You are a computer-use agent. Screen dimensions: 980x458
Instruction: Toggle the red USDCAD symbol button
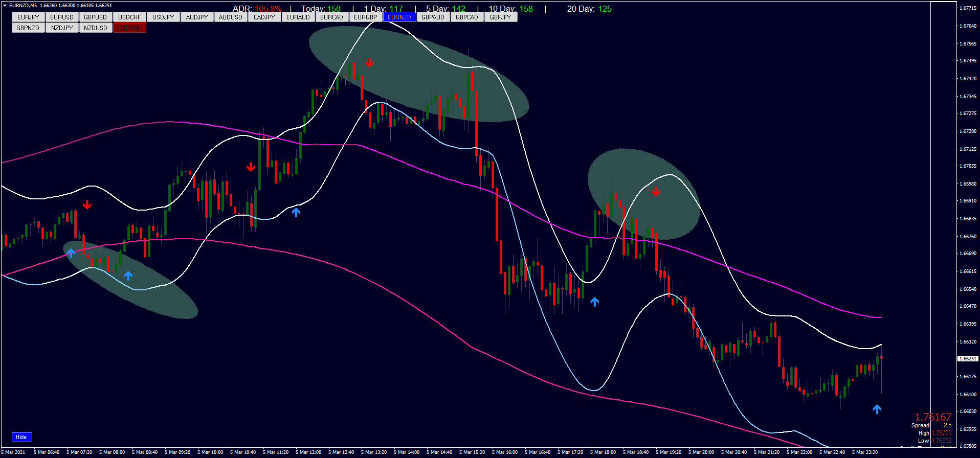(x=129, y=28)
